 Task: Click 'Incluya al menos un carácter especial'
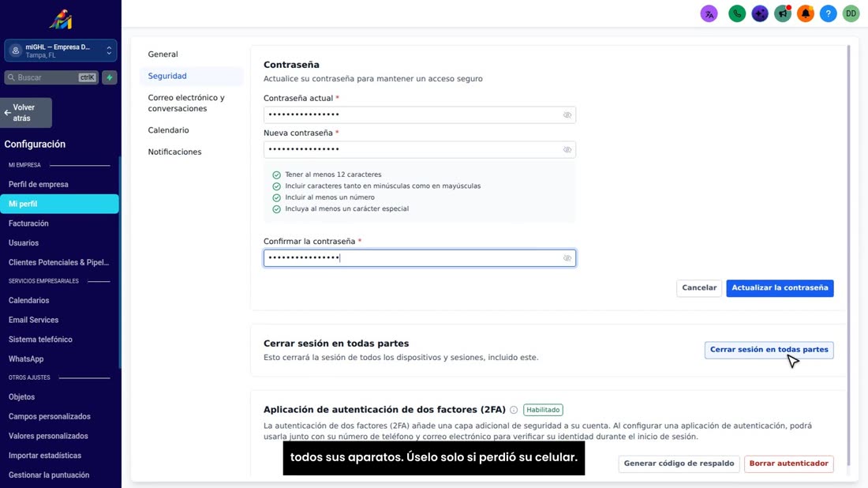coord(346,208)
